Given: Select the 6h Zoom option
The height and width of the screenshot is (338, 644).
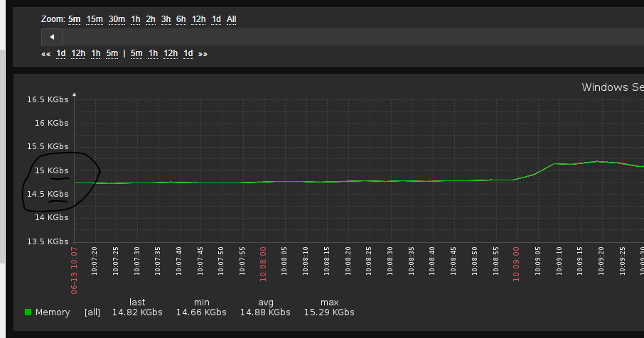Looking at the screenshot, I should point(181,19).
